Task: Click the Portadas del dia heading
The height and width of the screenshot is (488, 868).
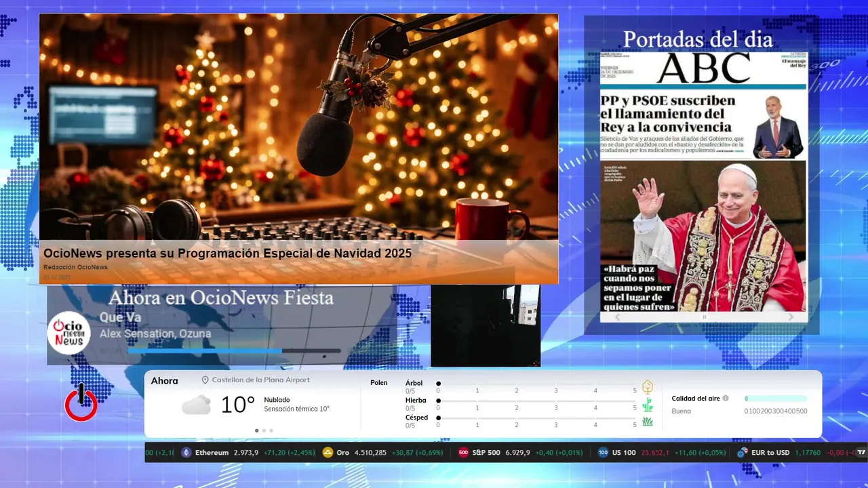Action: click(698, 39)
